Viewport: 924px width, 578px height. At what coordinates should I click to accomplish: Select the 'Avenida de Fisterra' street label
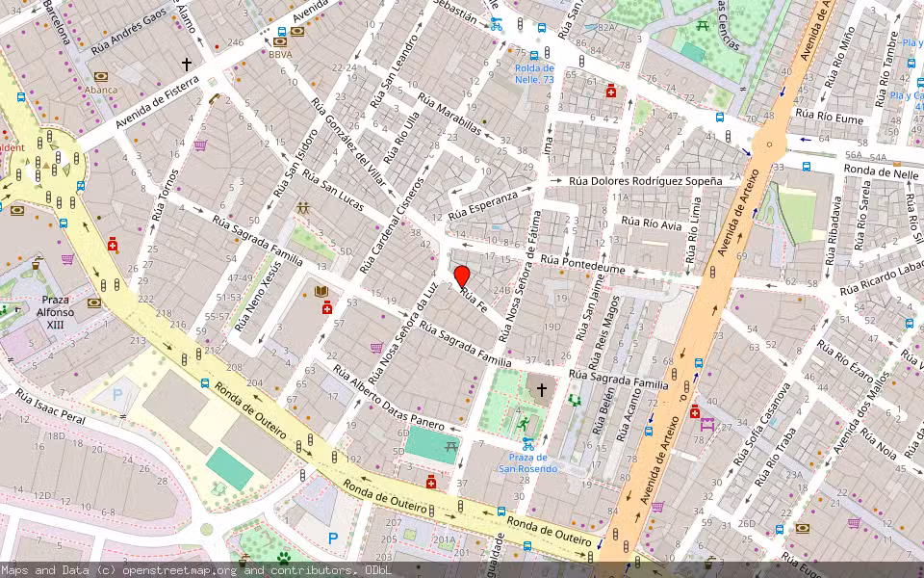tap(157, 102)
